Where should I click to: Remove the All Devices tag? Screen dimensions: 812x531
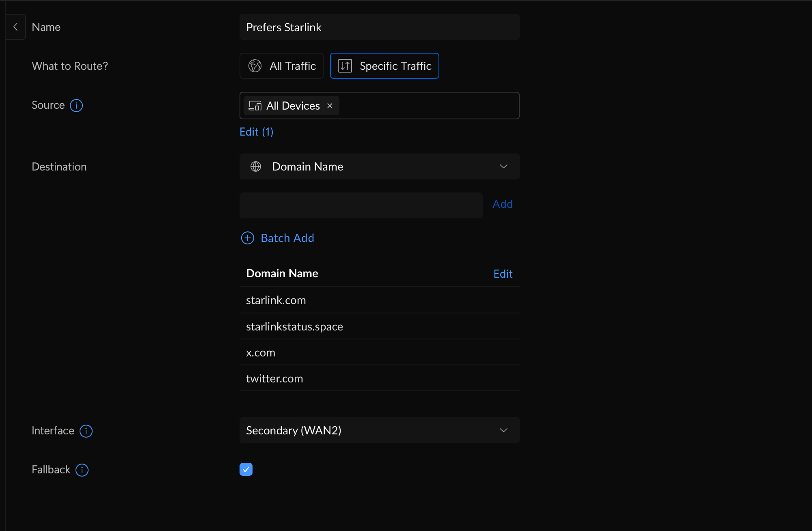[330, 106]
